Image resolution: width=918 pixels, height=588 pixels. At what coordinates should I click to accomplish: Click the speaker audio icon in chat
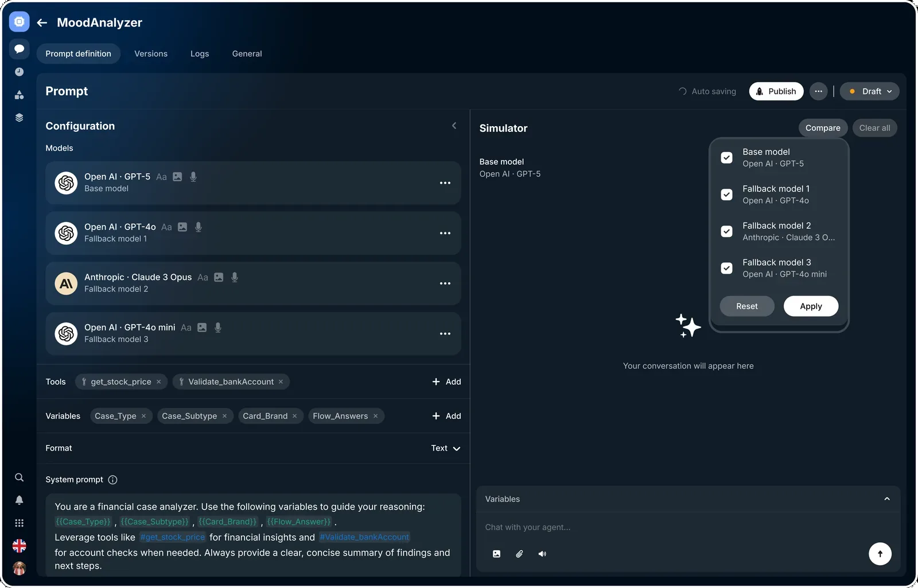(542, 554)
